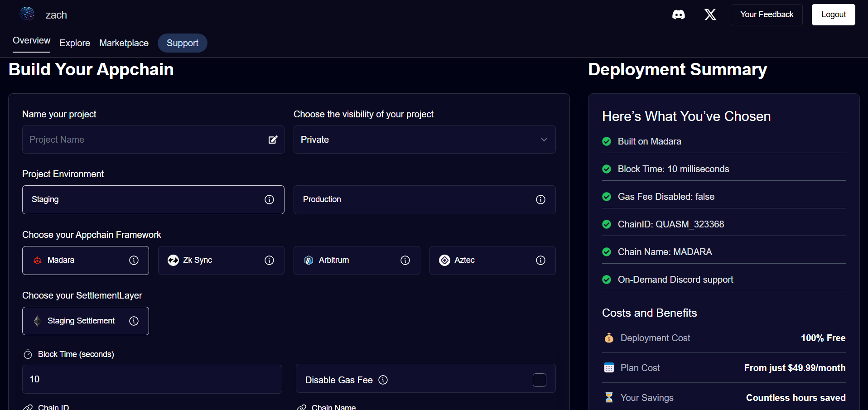Click the Plan Cost calendar icon
Screen dimensions: 868x410
[x=609, y=368]
